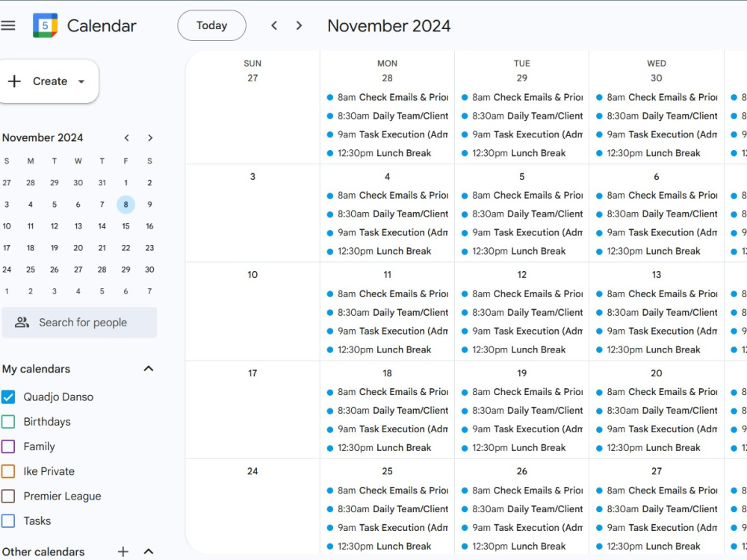Open day view for Tuesday 26
747x560 pixels.
pyautogui.click(x=522, y=471)
